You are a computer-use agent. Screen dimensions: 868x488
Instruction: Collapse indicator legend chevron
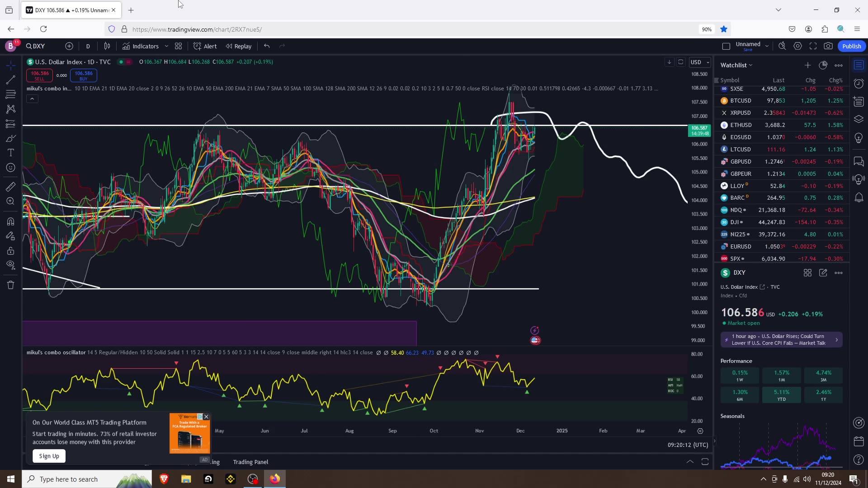pos(32,99)
